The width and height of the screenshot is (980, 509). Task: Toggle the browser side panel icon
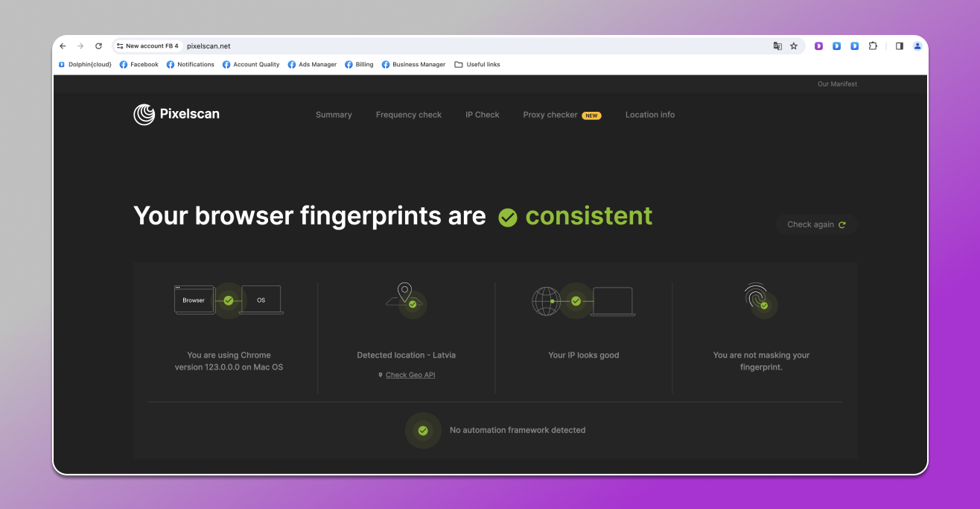point(900,46)
